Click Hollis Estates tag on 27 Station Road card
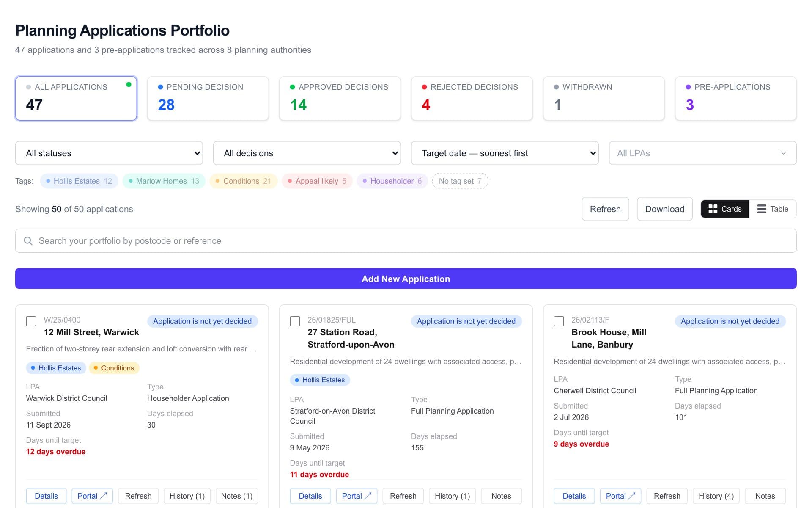 (x=320, y=380)
